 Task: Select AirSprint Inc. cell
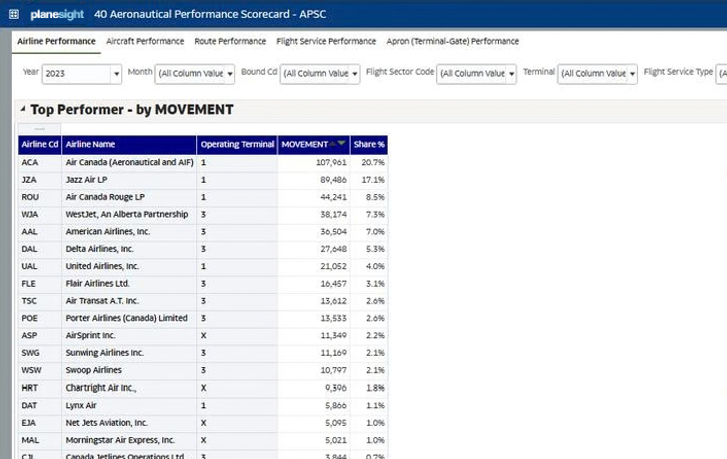pos(129,336)
